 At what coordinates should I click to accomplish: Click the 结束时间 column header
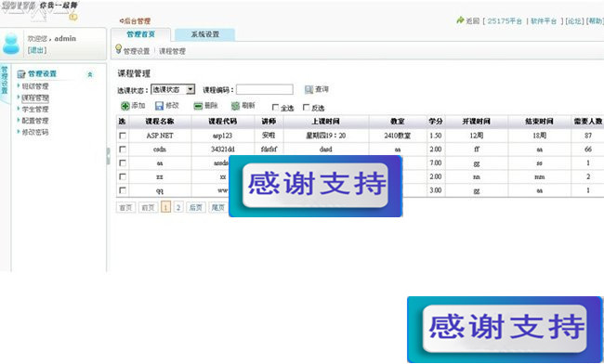click(x=539, y=122)
